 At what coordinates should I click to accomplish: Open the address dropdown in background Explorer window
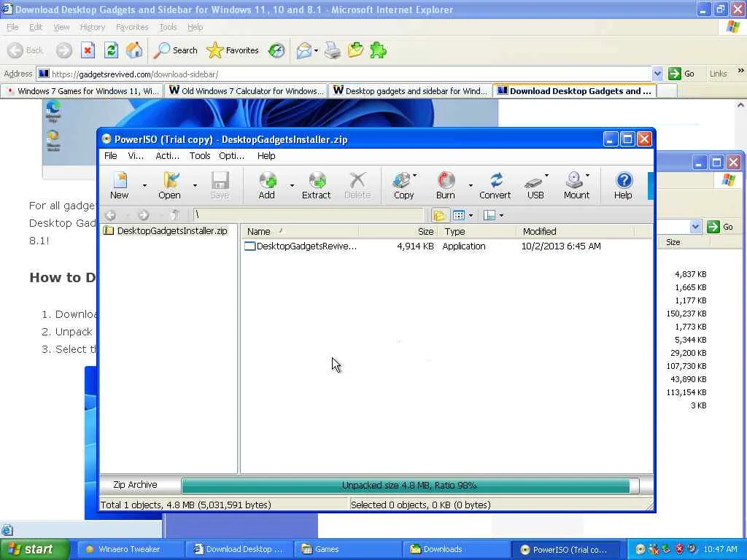pos(695,227)
